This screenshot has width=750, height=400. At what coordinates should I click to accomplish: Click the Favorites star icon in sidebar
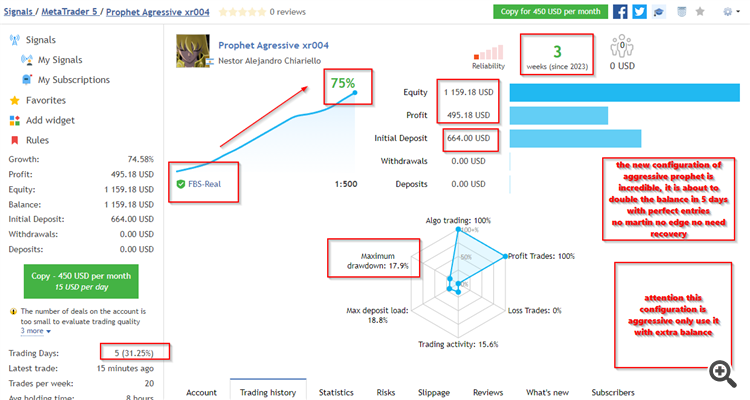coord(15,100)
